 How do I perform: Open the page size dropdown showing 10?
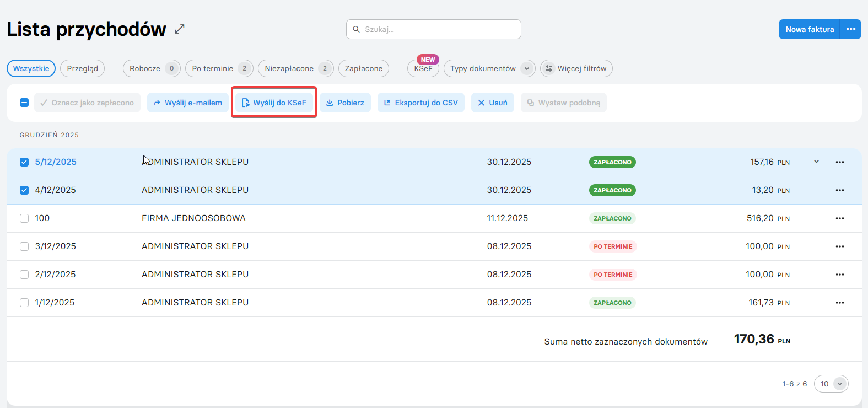[x=831, y=384]
